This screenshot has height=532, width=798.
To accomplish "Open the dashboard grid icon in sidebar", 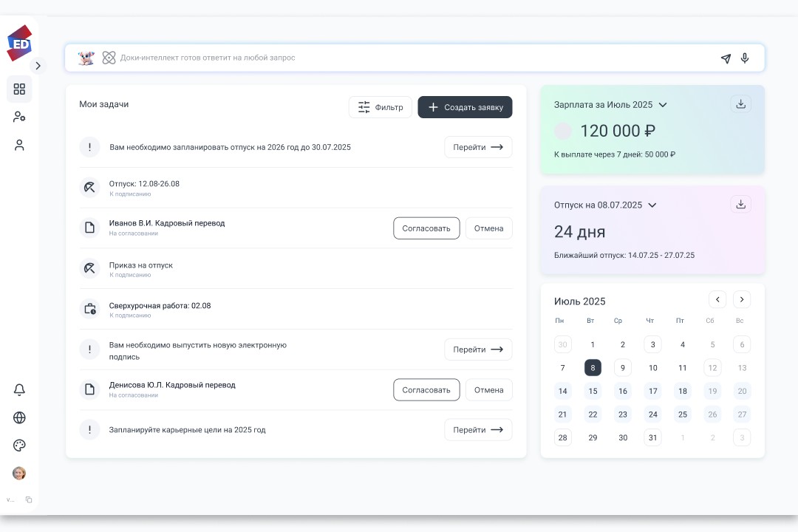I will pyautogui.click(x=19, y=89).
